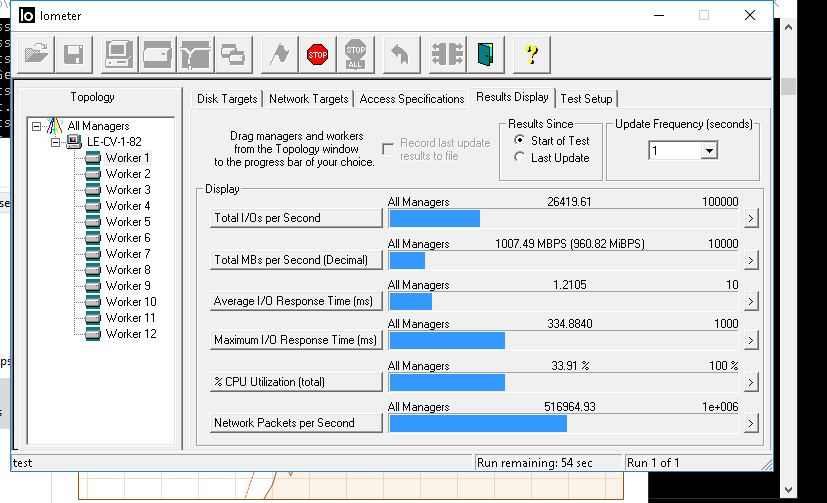Select Worker 1 disk icon in topology
Viewport: 827px width, 503px height.
pyautogui.click(x=93, y=158)
